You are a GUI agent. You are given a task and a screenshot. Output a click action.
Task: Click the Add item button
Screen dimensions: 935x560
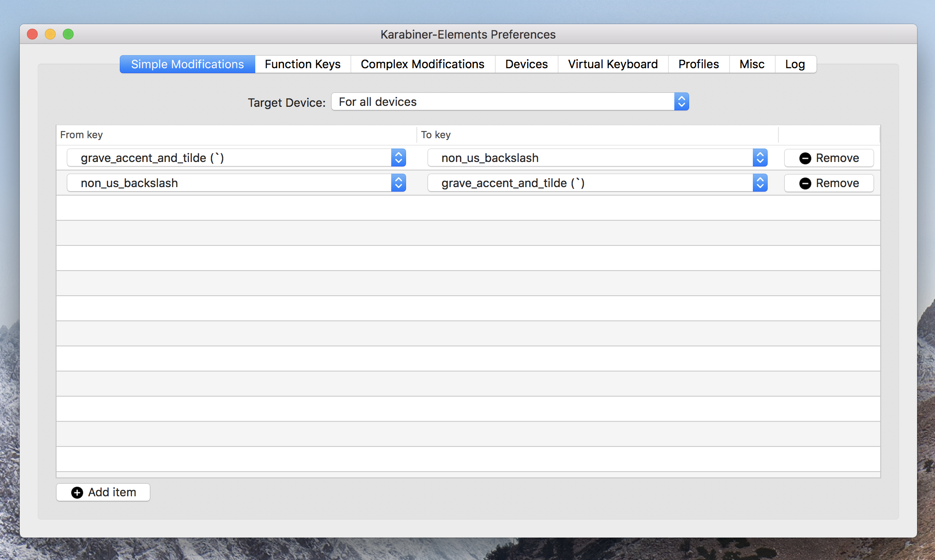click(x=104, y=492)
